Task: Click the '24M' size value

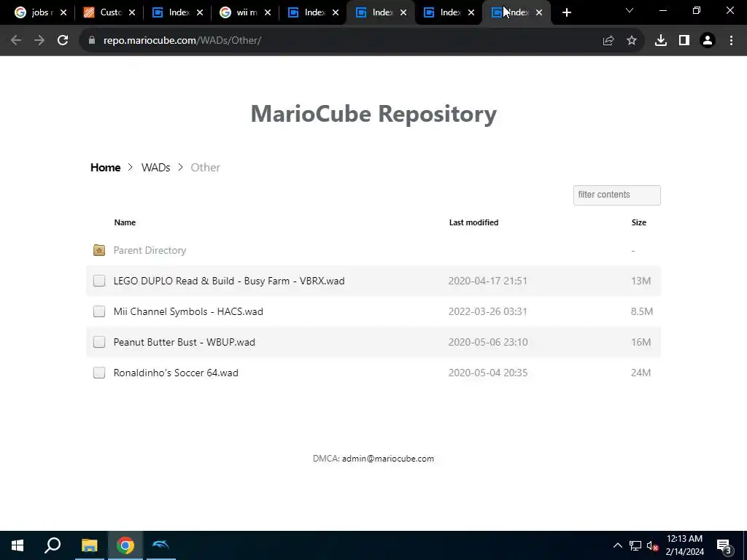Action: pos(640,373)
